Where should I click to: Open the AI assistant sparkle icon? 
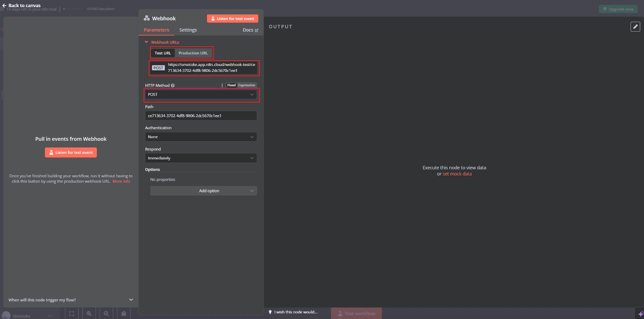click(x=640, y=314)
